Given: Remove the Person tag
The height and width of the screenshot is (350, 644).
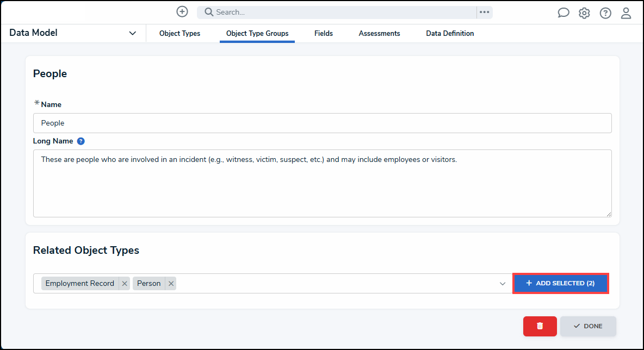Looking at the screenshot, I should (x=171, y=284).
